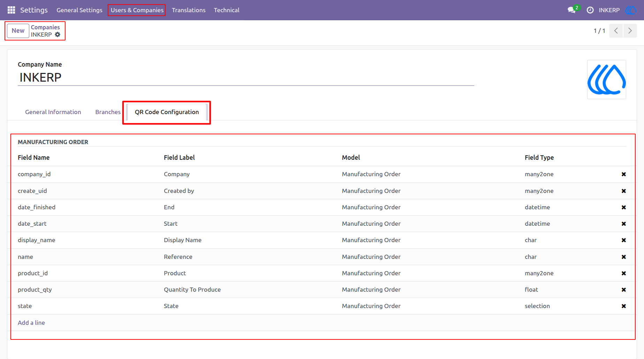
Task: Delete the create_uid row
Action: tap(624, 191)
